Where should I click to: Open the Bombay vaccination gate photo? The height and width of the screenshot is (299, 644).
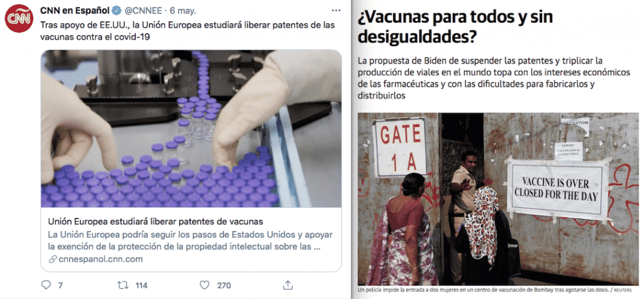click(x=498, y=199)
